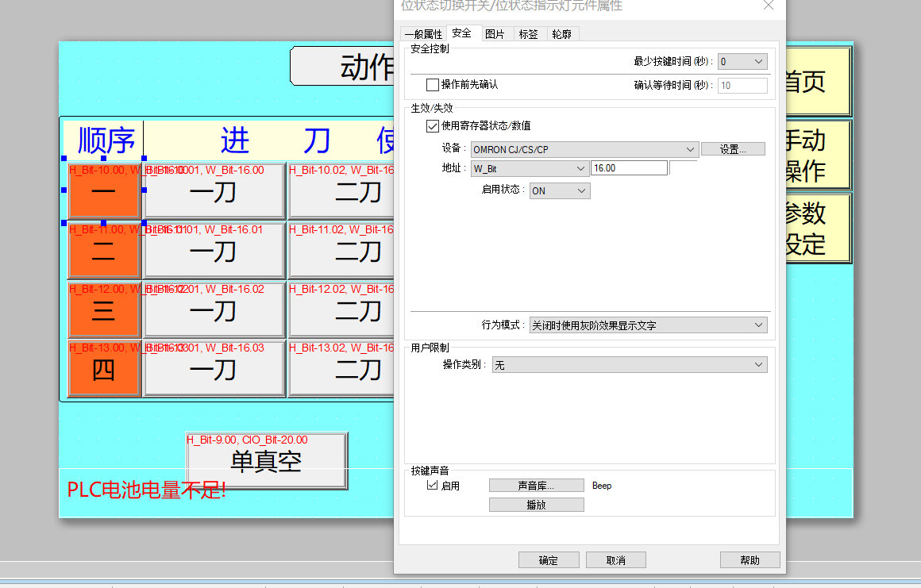Open the 操作类别 dropdown
Viewport: 921px width, 588px height.
630,365
